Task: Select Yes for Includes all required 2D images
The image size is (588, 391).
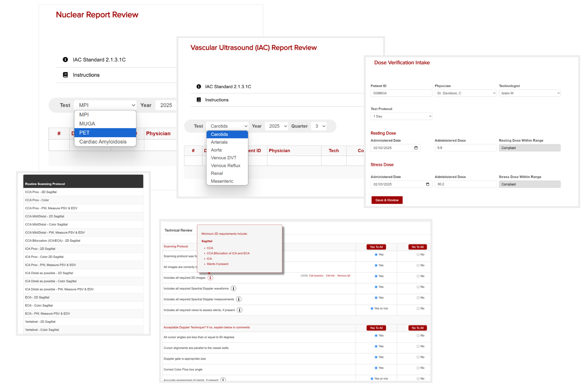Action: pyautogui.click(x=376, y=276)
